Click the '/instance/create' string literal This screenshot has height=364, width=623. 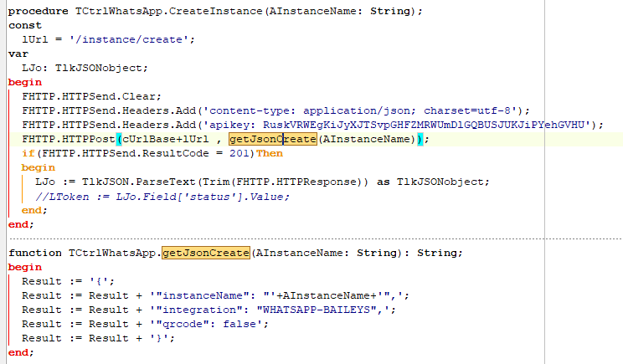click(129, 39)
